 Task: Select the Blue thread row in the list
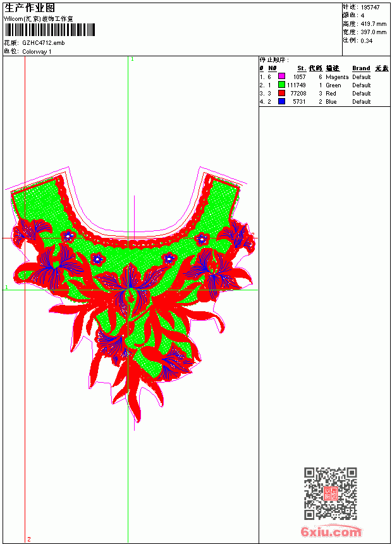pos(324,102)
